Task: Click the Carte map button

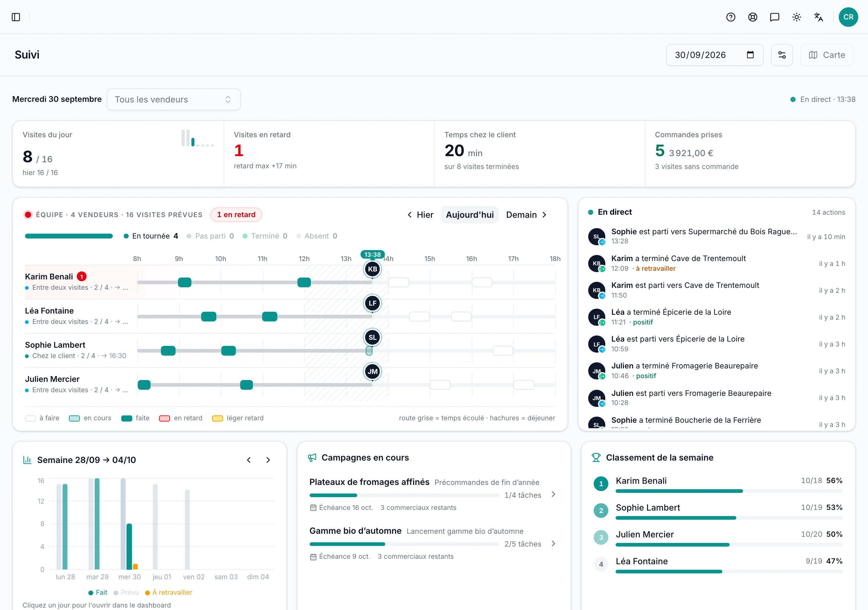Action: (x=827, y=55)
